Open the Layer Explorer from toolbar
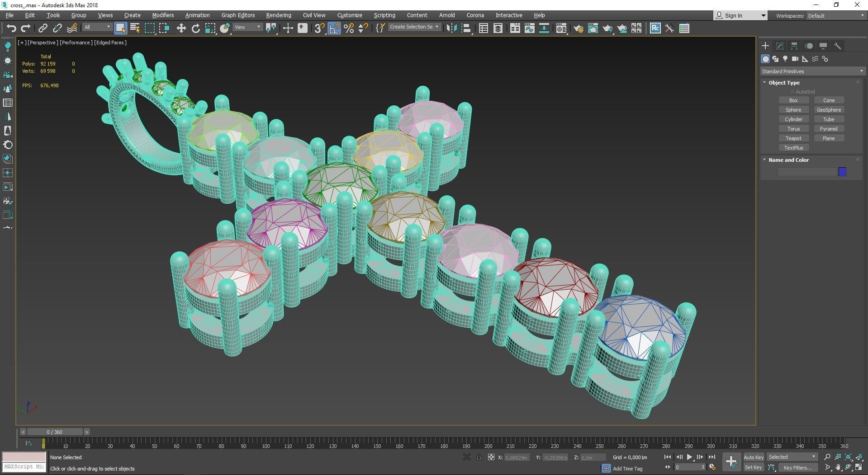The image size is (868, 475). [x=498, y=28]
